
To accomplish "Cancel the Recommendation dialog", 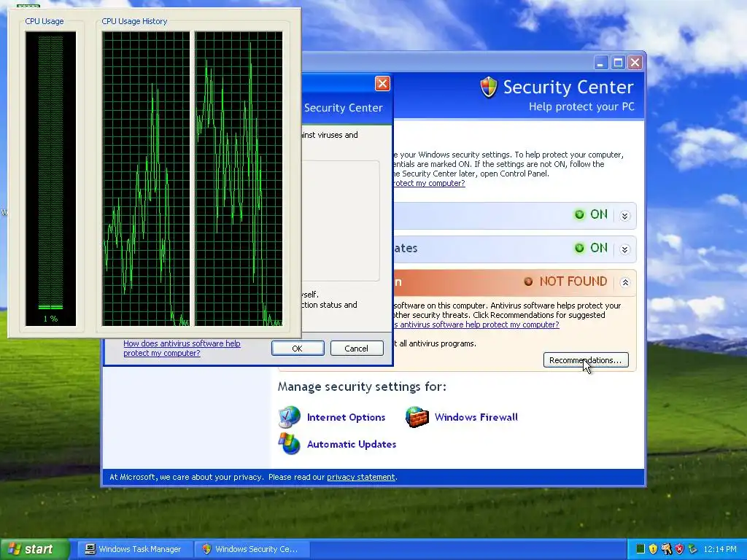I will (x=356, y=349).
